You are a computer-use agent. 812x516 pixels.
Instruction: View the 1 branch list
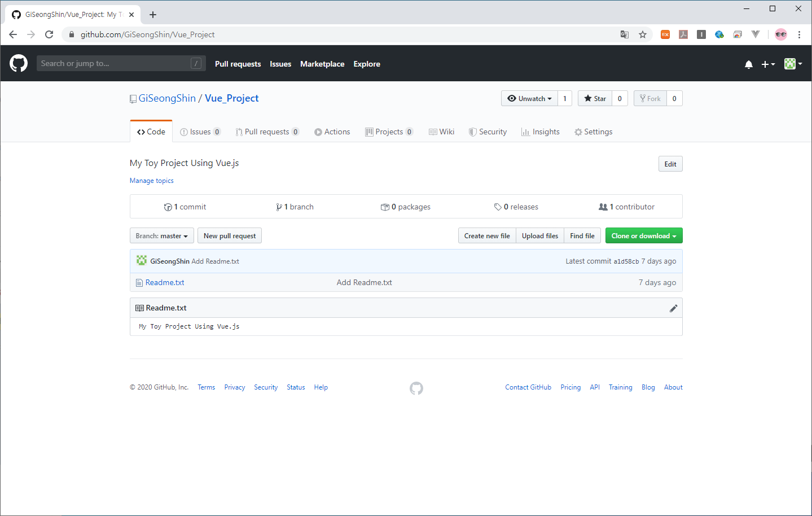click(x=295, y=207)
